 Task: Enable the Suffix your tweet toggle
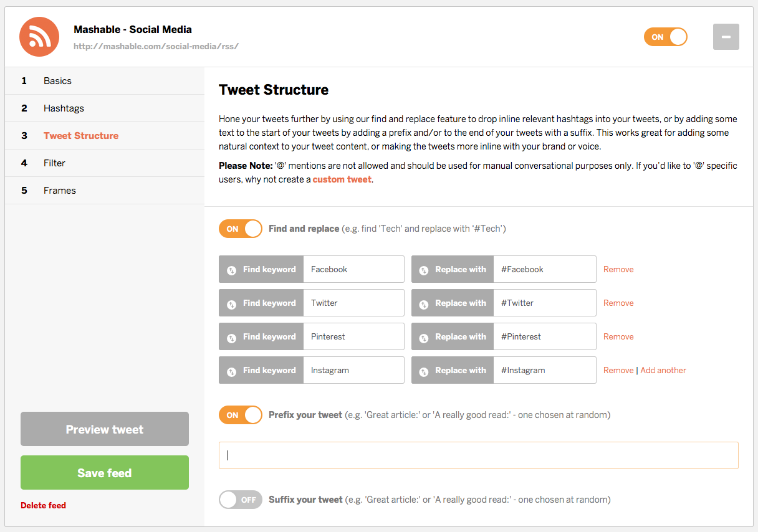point(240,499)
